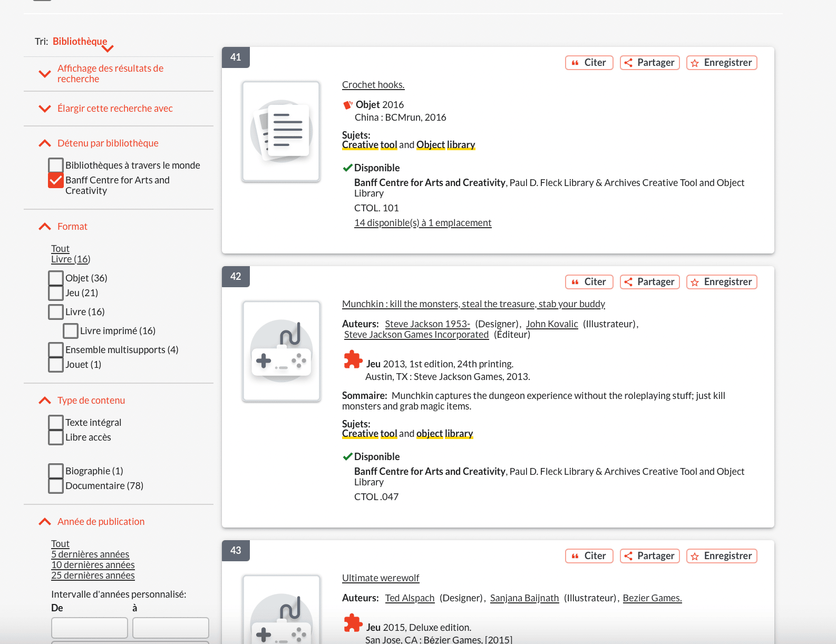Click the Disponible checkmark icon on result 41
Screen dimensions: 836x644
pyautogui.click(x=347, y=168)
